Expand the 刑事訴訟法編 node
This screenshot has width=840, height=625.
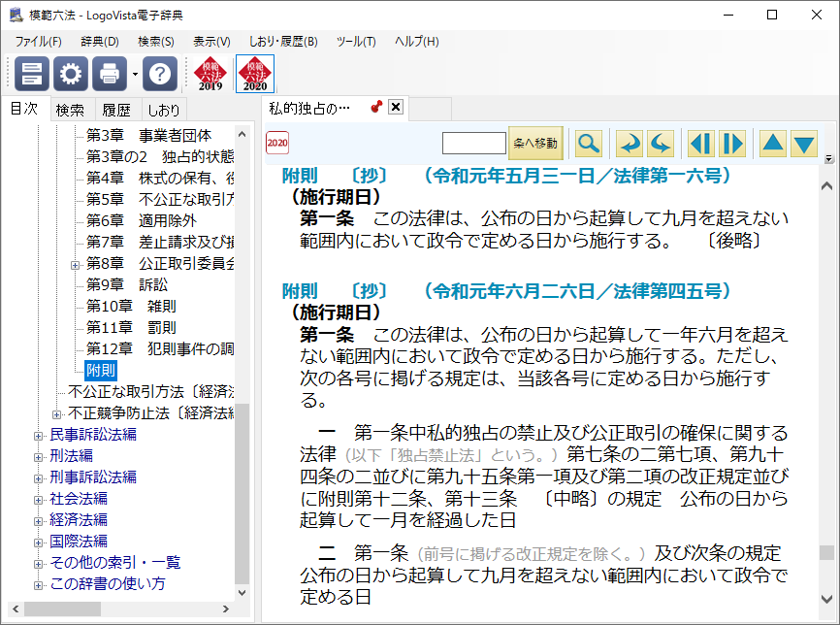pyautogui.click(x=38, y=478)
